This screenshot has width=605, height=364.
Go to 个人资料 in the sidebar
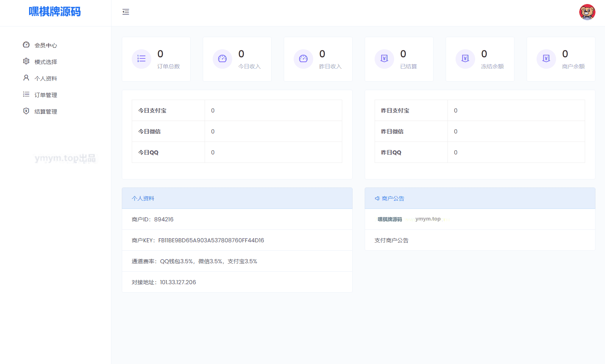[x=46, y=78]
